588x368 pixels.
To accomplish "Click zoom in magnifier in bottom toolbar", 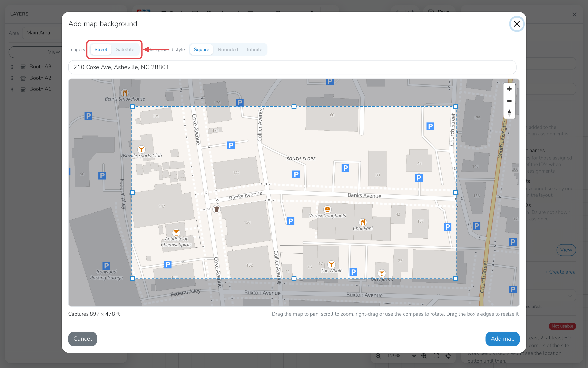I will point(424,356).
